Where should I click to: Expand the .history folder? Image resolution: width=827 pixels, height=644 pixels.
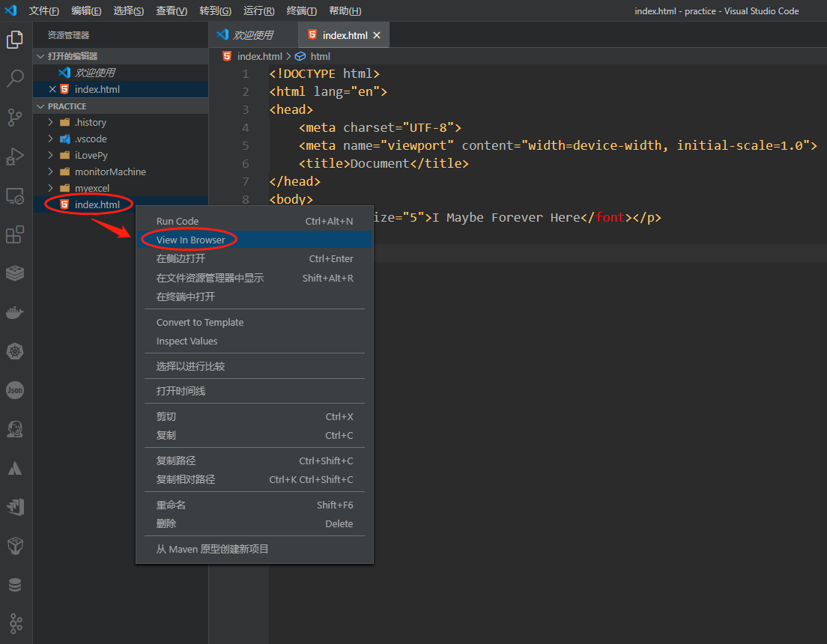(50, 122)
